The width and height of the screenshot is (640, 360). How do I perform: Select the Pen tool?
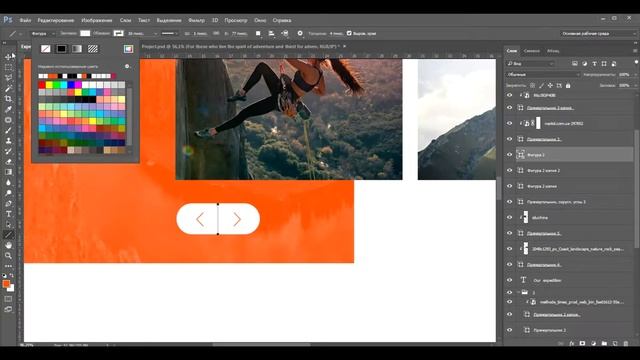(8, 203)
